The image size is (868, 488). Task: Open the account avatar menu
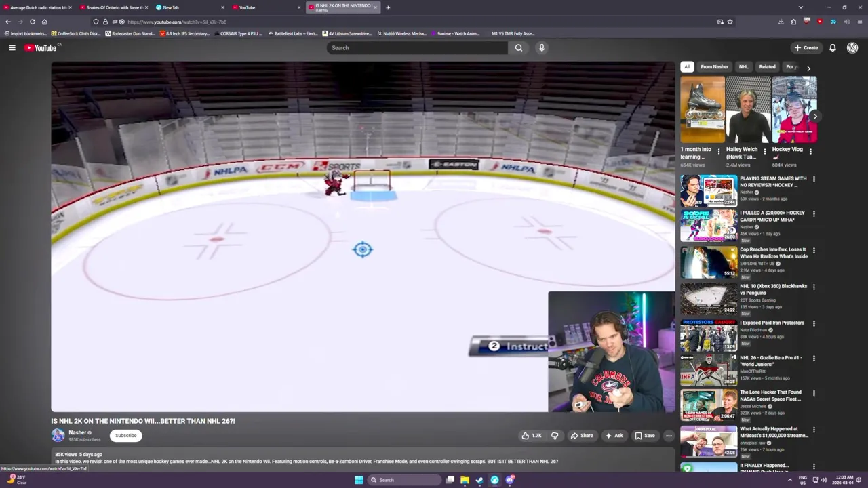852,47
